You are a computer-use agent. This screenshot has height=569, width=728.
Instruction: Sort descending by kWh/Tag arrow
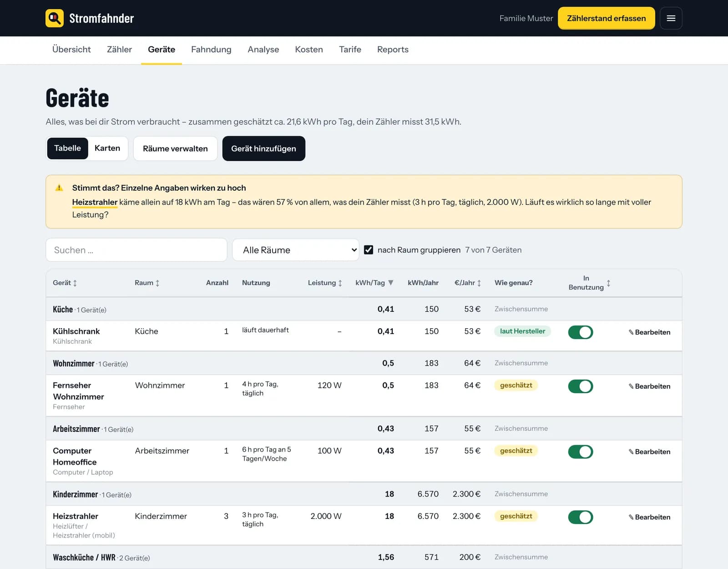[x=390, y=283]
